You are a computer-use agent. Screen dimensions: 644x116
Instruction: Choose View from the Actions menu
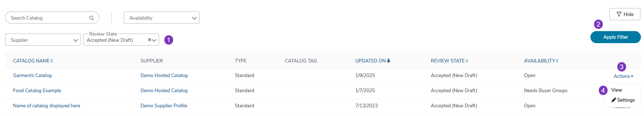(617, 90)
